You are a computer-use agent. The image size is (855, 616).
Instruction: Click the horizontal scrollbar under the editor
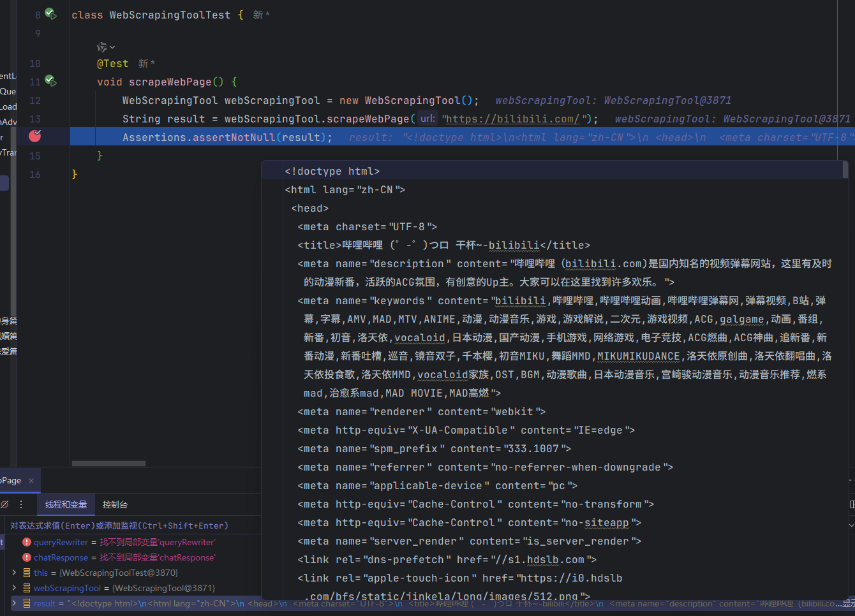[108, 464]
